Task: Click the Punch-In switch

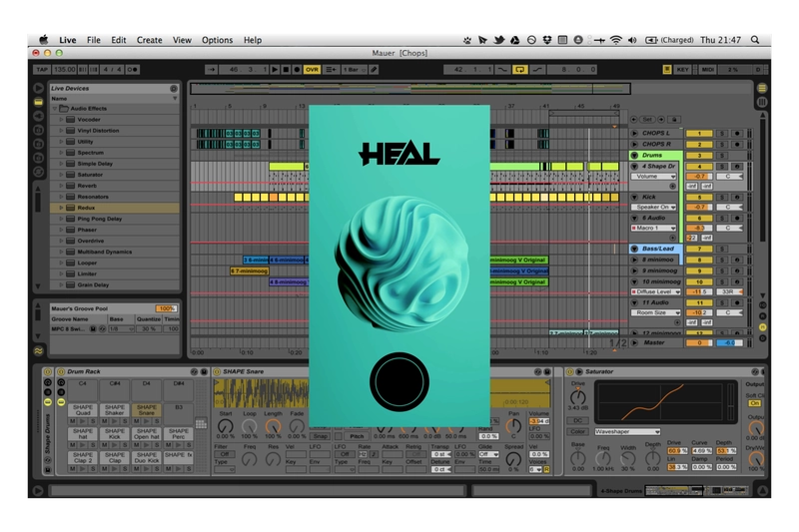Action: tap(502, 69)
